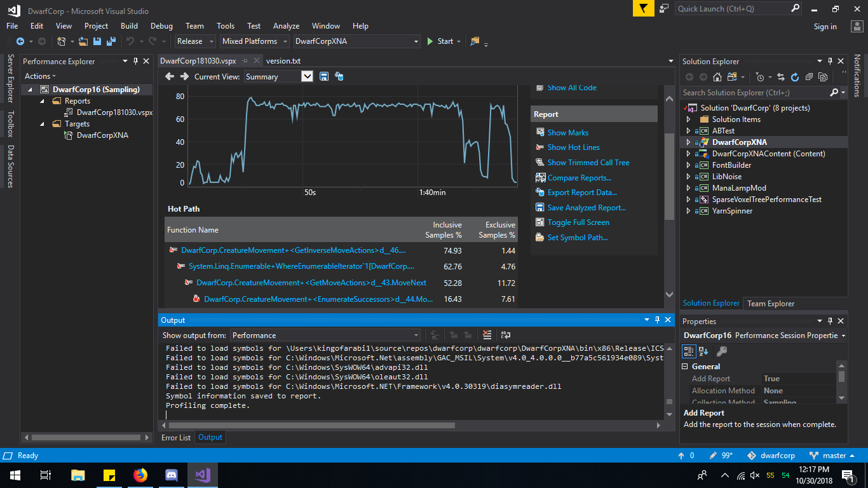Click Pending Changes Filter clock icon
This screenshot has height=488, width=868.
(760, 77)
